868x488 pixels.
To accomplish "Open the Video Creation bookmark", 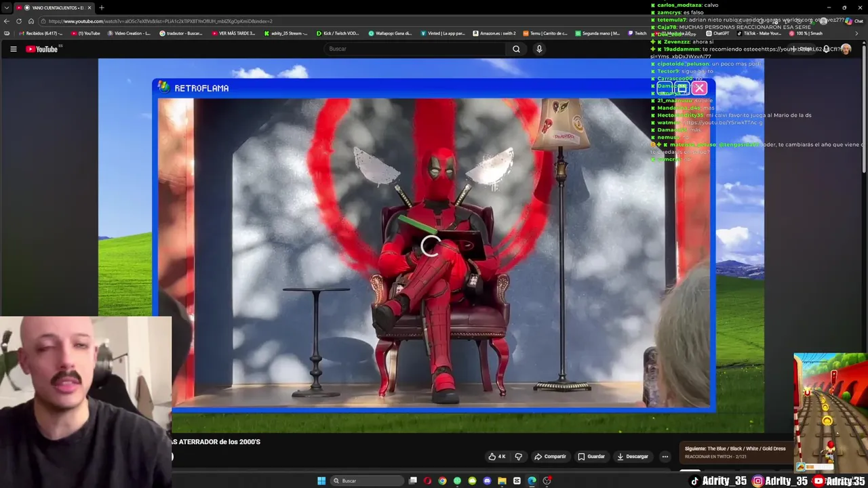I will pyautogui.click(x=129, y=33).
